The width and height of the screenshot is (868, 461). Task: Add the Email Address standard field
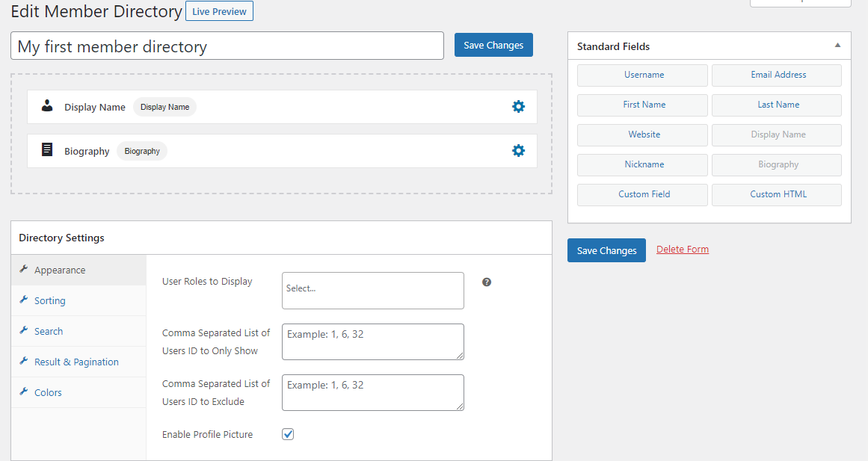point(777,75)
